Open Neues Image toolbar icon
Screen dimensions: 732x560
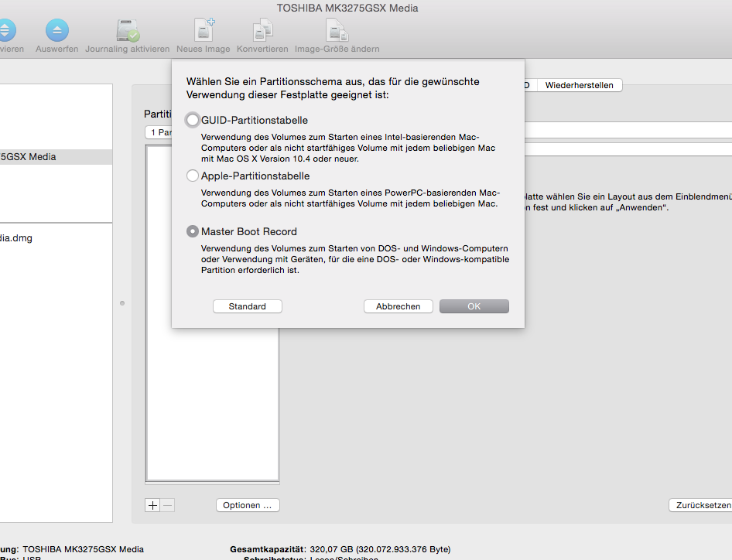coord(204,30)
